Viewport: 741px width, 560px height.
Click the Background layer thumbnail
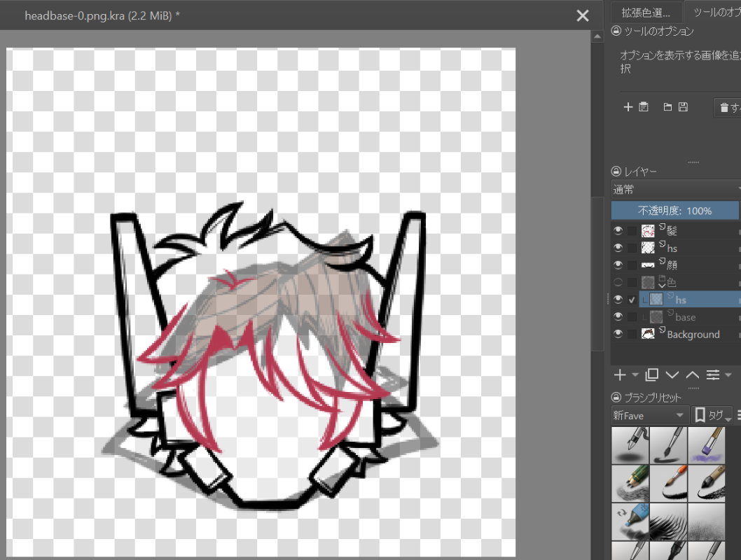tap(648, 335)
